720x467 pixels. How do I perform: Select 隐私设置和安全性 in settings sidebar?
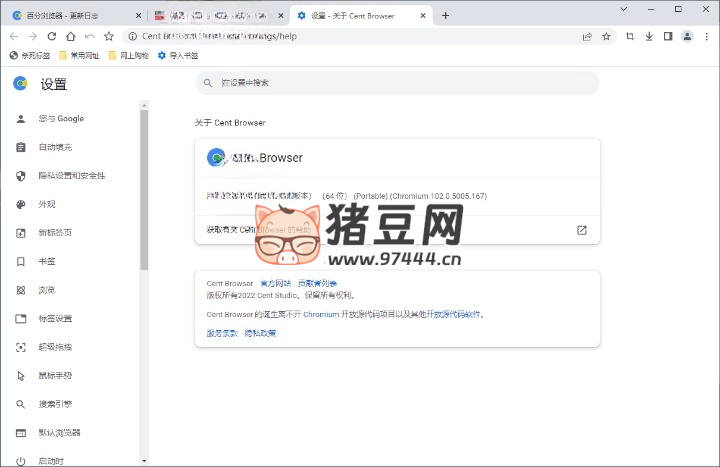(x=71, y=176)
